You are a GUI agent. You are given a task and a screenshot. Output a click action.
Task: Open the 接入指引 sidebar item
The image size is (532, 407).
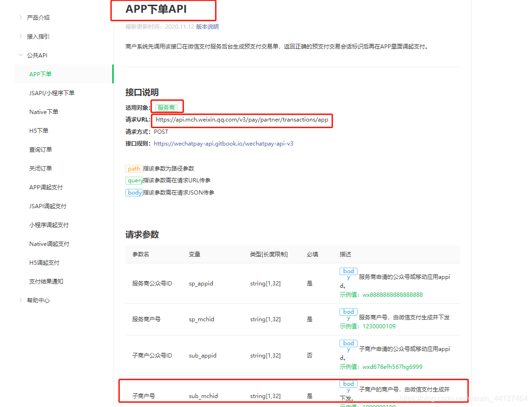tap(38, 37)
